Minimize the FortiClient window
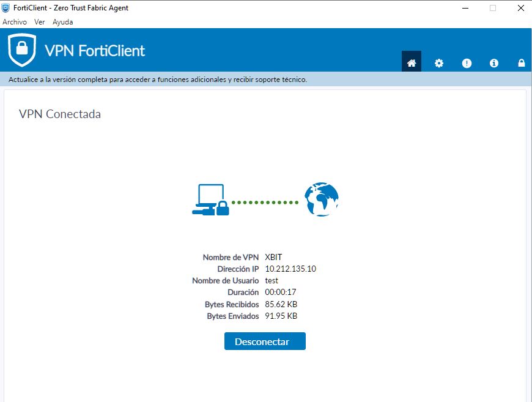This screenshot has width=532, height=402. (465, 8)
